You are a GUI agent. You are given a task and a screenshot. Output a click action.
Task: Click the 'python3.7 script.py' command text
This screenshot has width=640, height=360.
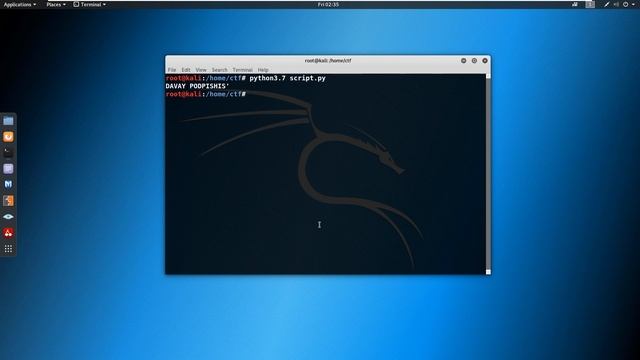(287, 78)
